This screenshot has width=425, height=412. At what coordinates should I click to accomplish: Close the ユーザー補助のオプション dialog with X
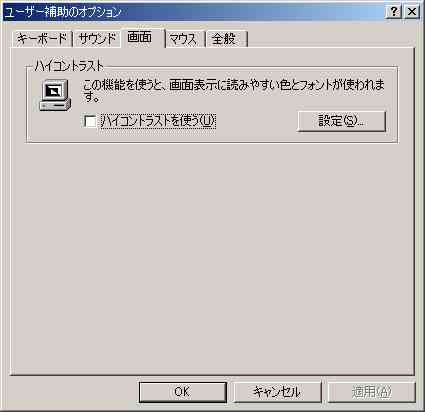click(x=412, y=12)
